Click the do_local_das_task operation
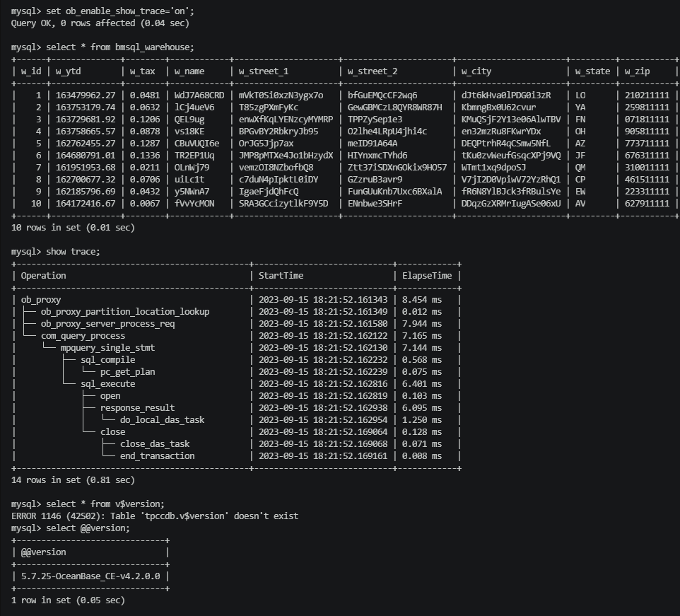The image size is (680, 616). (162, 420)
